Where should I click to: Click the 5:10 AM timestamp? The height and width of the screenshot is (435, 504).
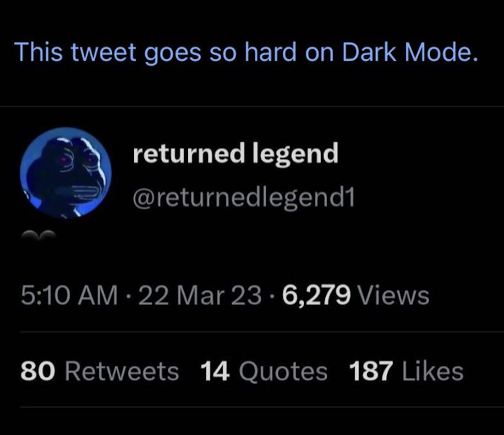[69, 295]
